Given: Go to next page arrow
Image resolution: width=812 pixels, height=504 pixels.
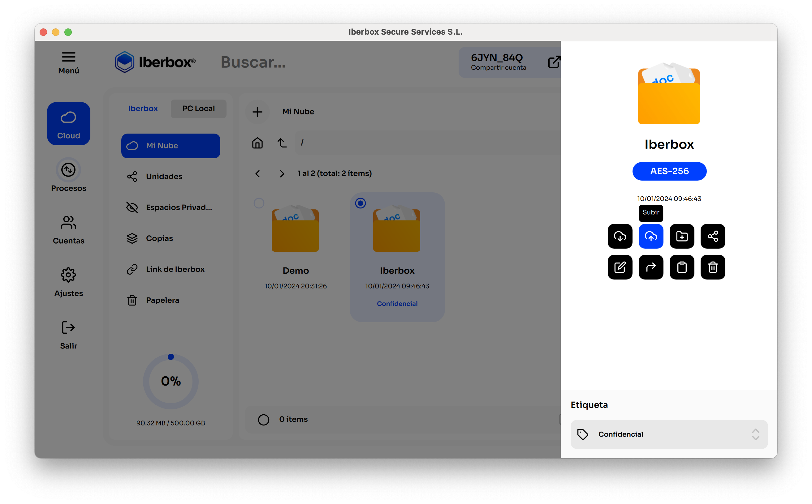Looking at the screenshot, I should coord(282,174).
